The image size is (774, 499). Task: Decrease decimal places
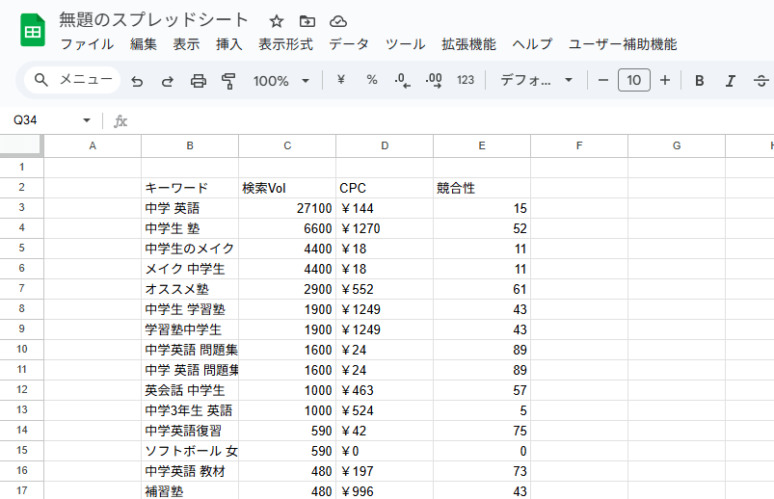click(x=402, y=80)
